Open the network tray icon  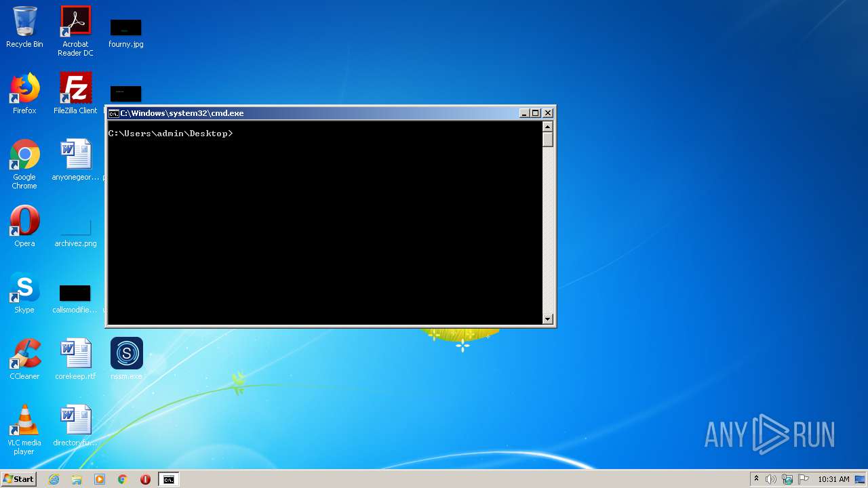coord(787,479)
